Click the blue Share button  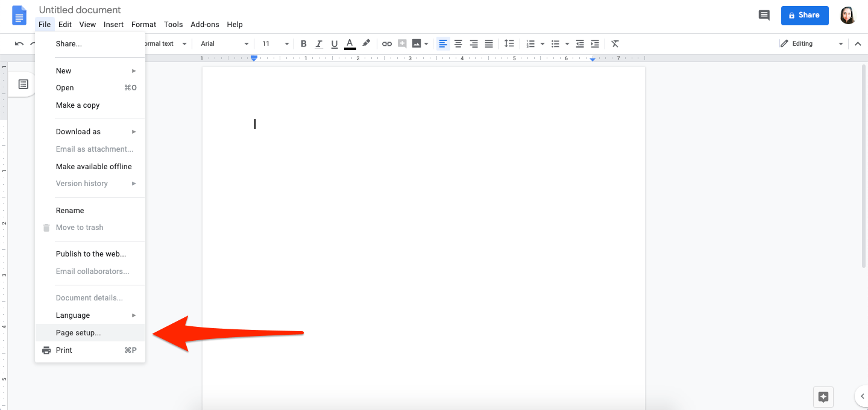pyautogui.click(x=805, y=16)
